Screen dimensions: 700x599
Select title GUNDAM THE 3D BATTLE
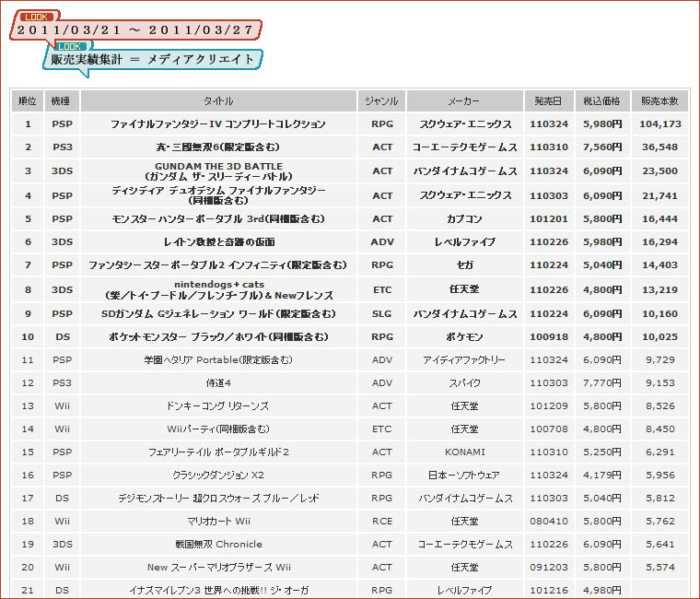(218, 166)
